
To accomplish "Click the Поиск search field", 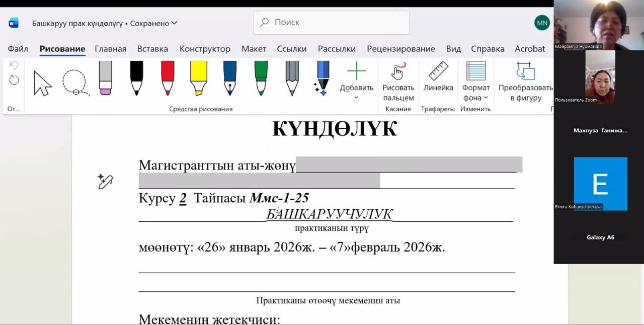I will [x=331, y=22].
